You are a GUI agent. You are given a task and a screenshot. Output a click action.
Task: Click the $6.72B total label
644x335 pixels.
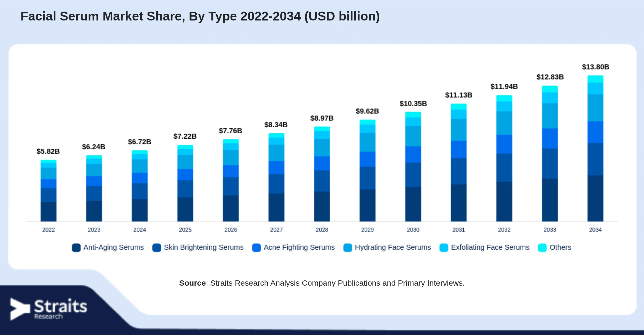(140, 142)
